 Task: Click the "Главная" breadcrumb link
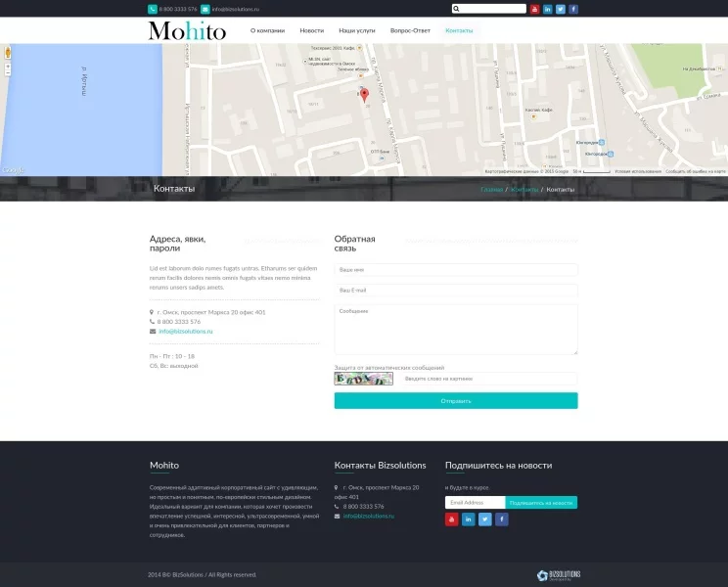pos(491,189)
